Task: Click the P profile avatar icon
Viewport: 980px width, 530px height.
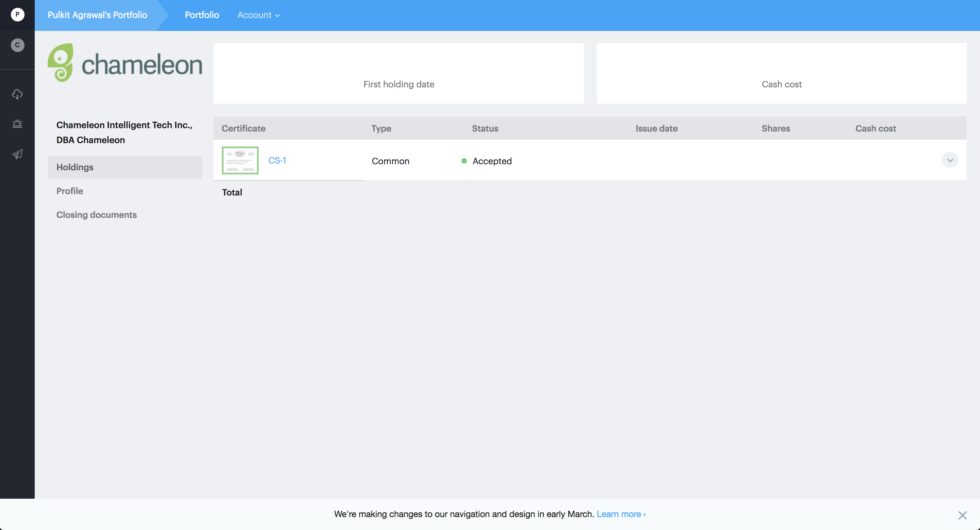Action: click(17, 14)
